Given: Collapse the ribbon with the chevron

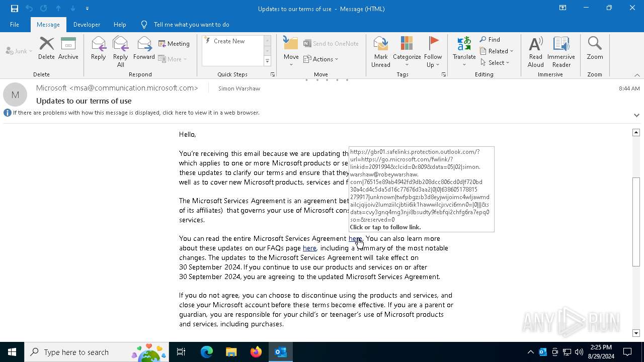Looking at the screenshot, I should [x=637, y=75].
